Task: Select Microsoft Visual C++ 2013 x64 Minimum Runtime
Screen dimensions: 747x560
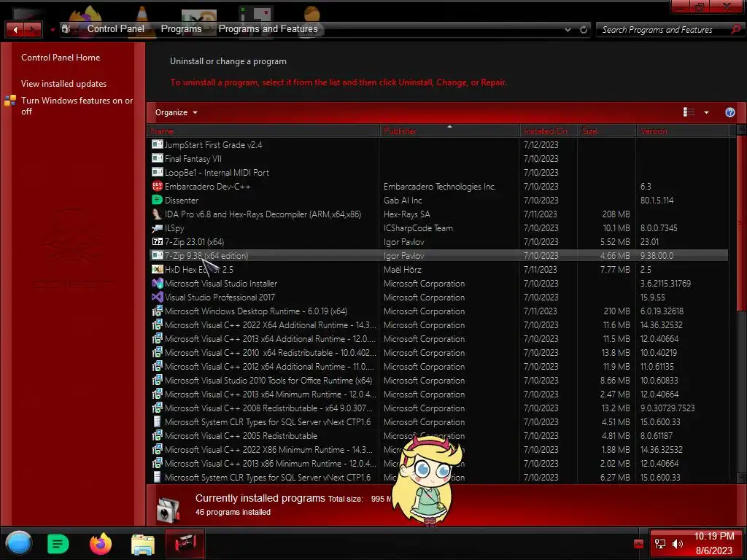Action: [438, 394]
